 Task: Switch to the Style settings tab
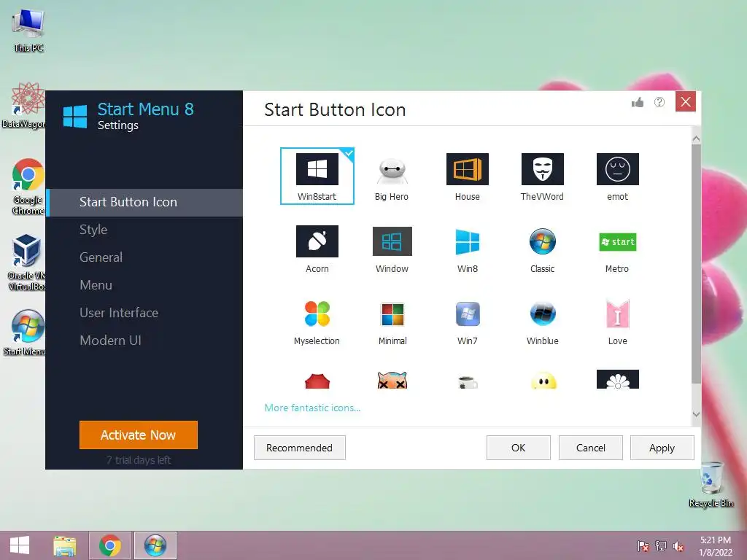point(144,230)
